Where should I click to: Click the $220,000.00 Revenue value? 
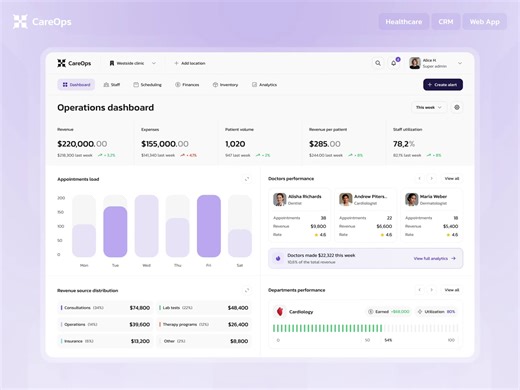point(82,144)
